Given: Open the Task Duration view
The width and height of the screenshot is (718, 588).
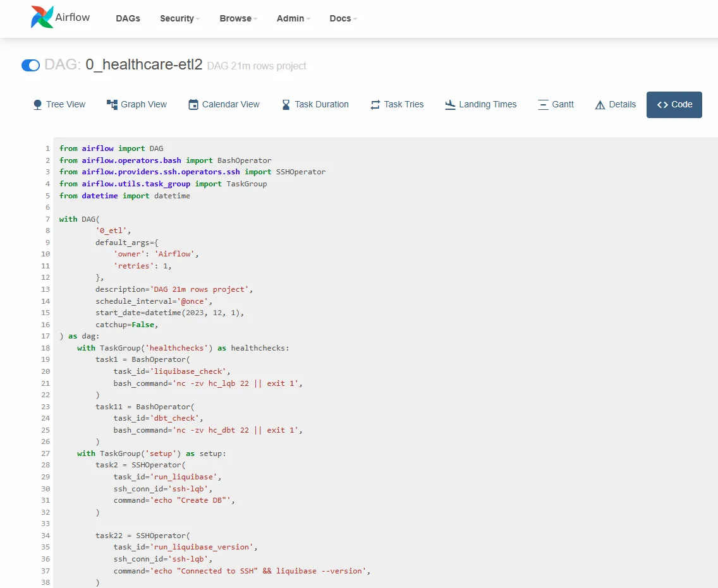Looking at the screenshot, I should pos(315,105).
